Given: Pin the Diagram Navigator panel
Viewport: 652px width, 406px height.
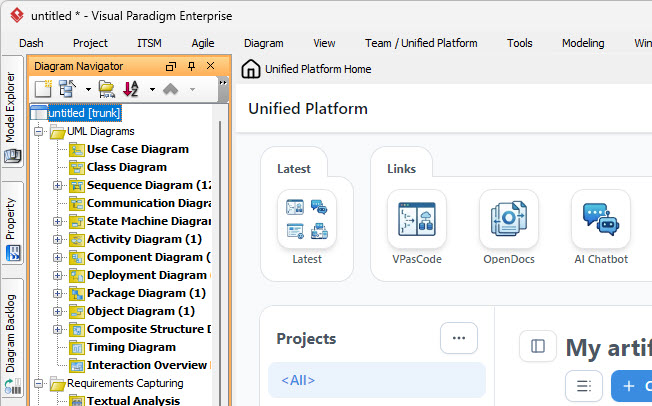Looking at the screenshot, I should [191, 66].
